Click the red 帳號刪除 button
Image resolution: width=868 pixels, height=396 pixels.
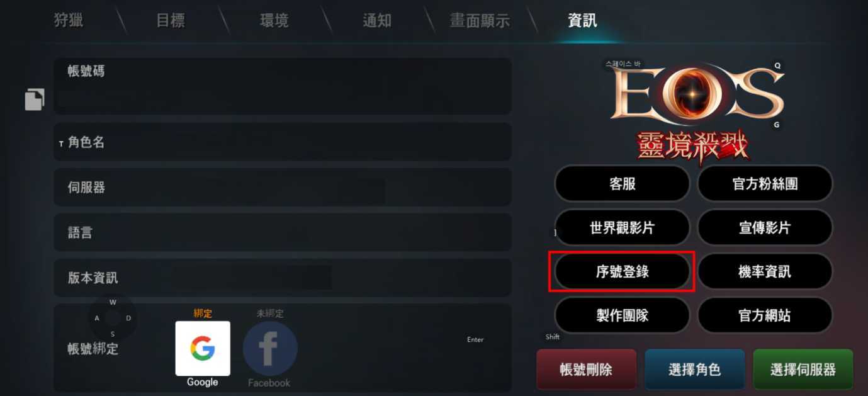point(586,370)
